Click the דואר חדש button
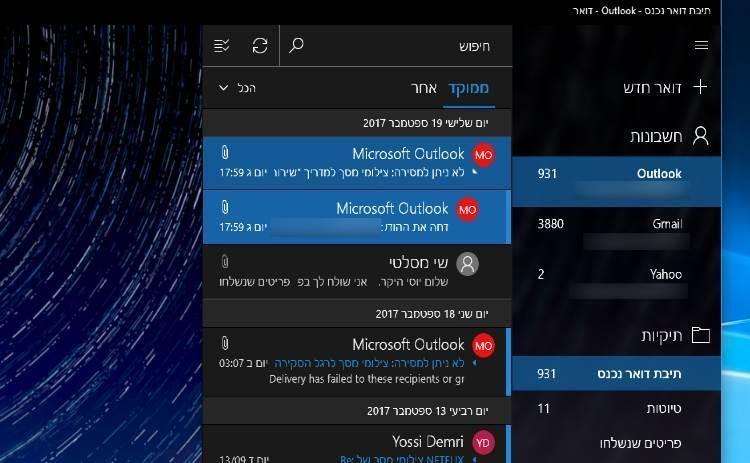The height and width of the screenshot is (463, 750). 666,88
